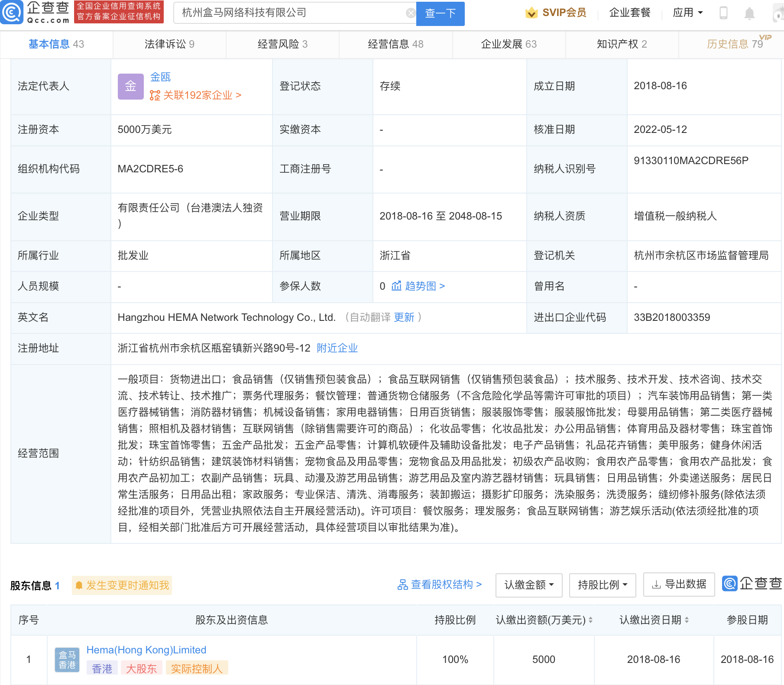Sort by 认缴出资日期 column arrows
This screenshot has width=784, height=685.
pyautogui.click(x=687, y=620)
